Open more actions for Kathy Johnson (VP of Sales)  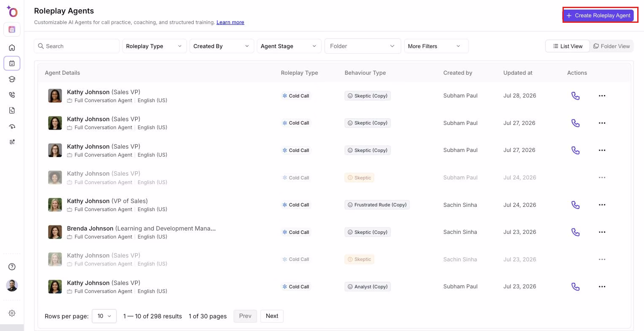pyautogui.click(x=602, y=205)
